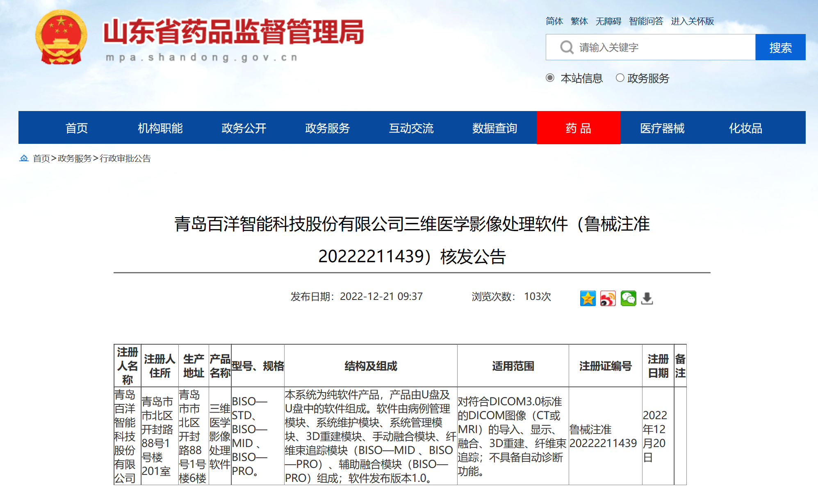The image size is (818, 504).
Task: Click cell beginning 本系统为纯软件产品
Action: [x=371, y=436]
